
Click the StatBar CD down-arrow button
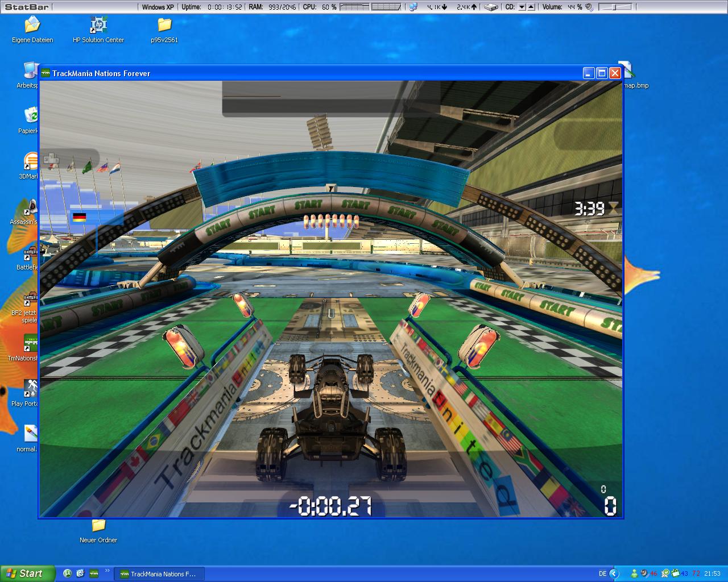[x=522, y=7]
